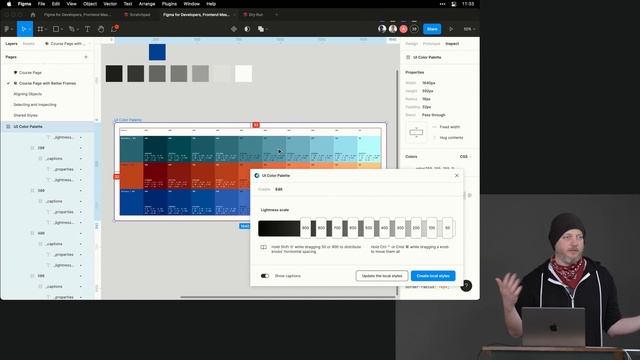Open the Comments tool with notification badge
640x360 pixels.
pos(114,29)
